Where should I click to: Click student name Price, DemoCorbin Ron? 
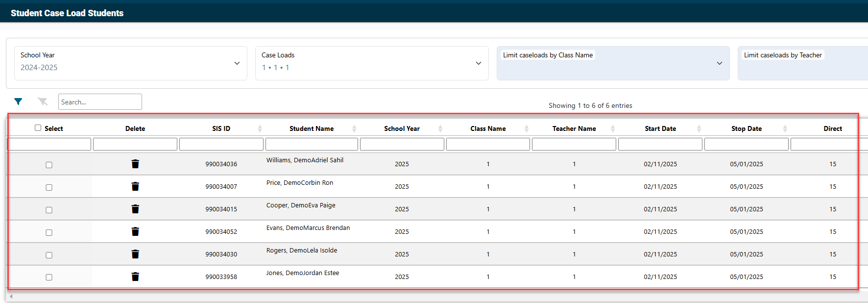point(300,183)
